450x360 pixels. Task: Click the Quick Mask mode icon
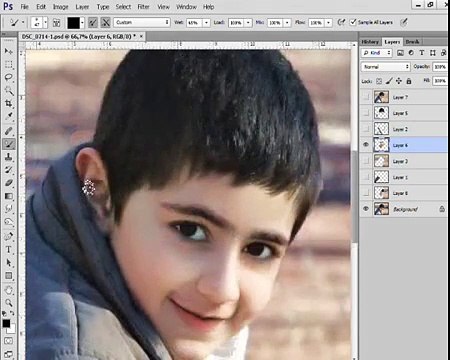coord(9,341)
